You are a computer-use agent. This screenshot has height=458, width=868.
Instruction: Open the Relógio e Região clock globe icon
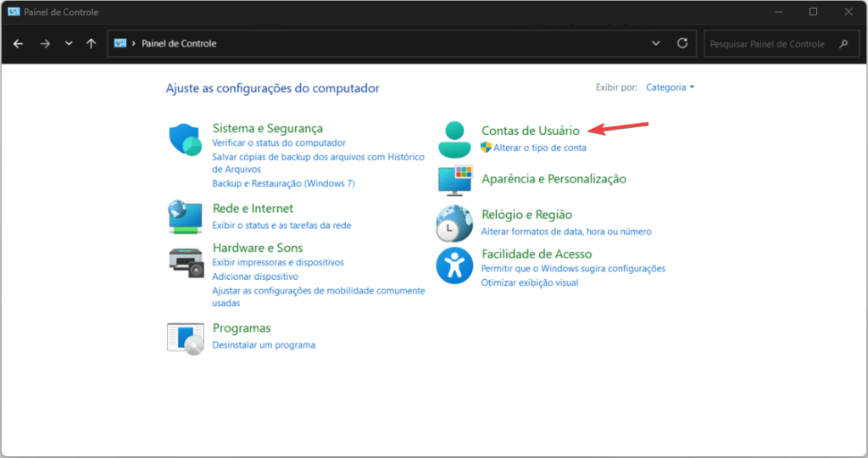coord(454,224)
